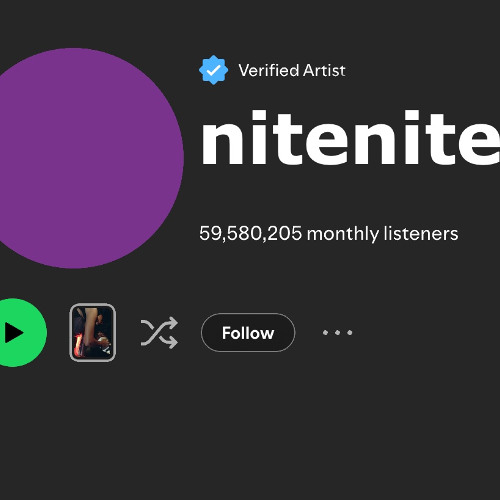The width and height of the screenshot is (500, 500).
Task: Enable shuffle with the crossed-arrows icon
Action: tap(159, 333)
